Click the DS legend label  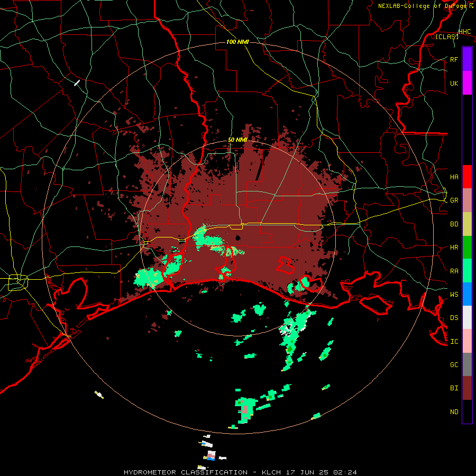454,318
